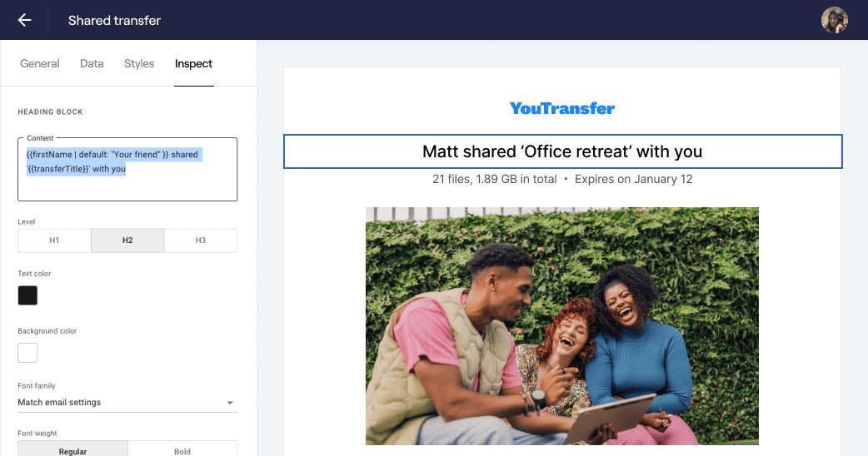
Task: Open the Styles tab
Action: (x=139, y=63)
